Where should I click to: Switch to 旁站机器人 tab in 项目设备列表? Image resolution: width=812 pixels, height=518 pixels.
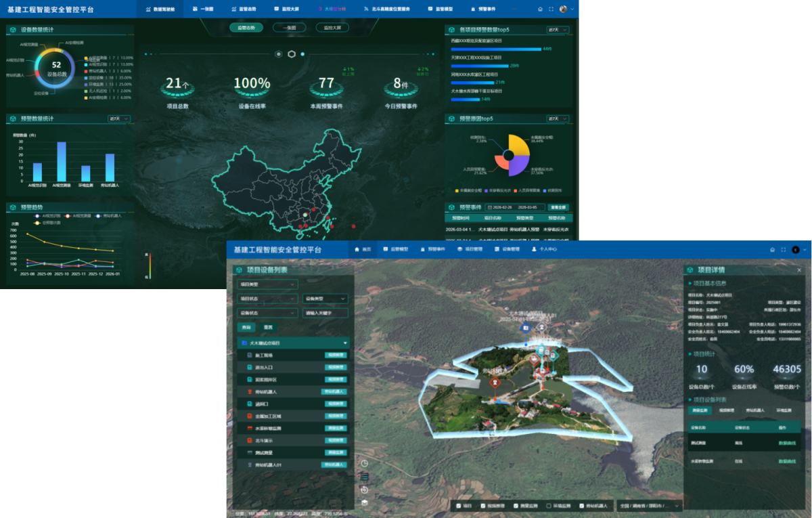coord(755,410)
